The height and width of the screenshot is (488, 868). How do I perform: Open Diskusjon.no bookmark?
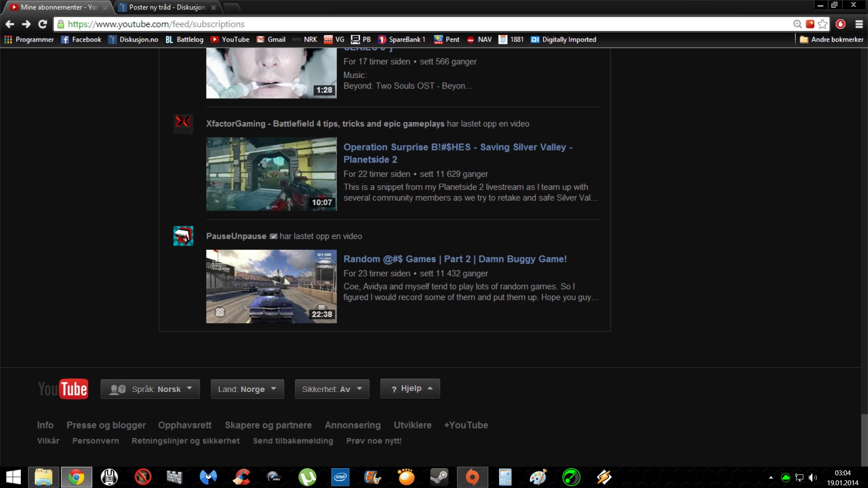tap(133, 39)
